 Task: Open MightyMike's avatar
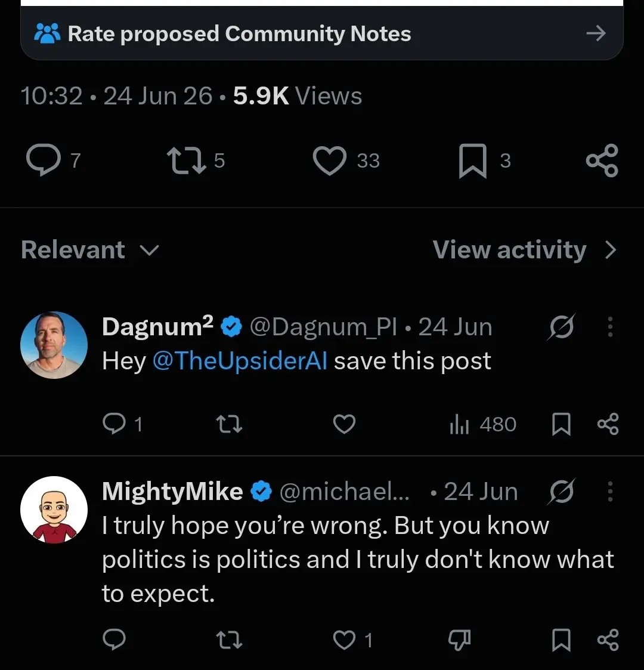(x=54, y=510)
